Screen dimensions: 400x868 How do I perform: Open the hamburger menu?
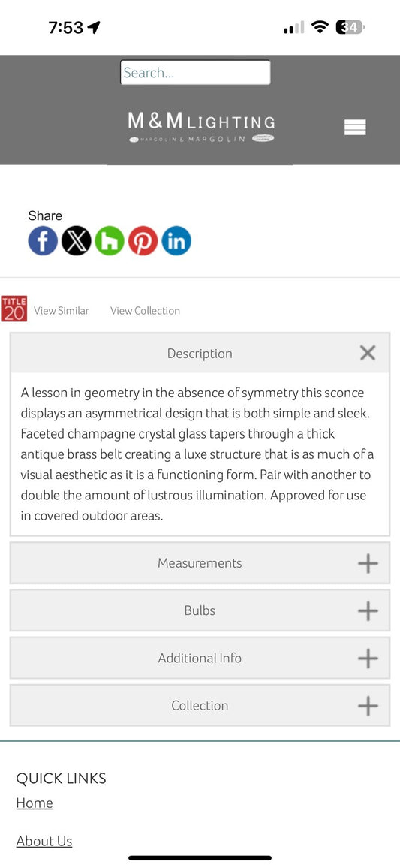coord(355,128)
